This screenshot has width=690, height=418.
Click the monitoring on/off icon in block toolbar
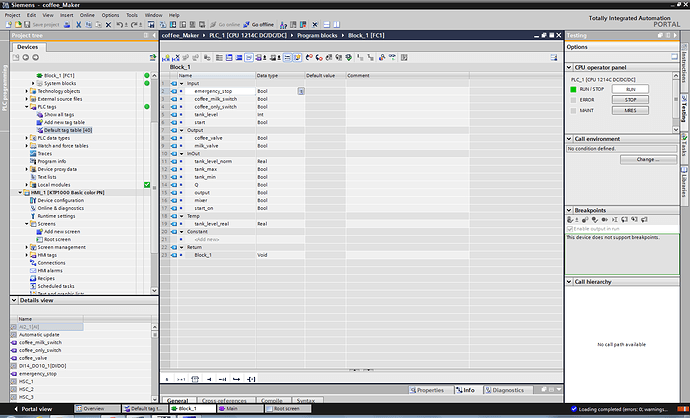click(x=392, y=58)
